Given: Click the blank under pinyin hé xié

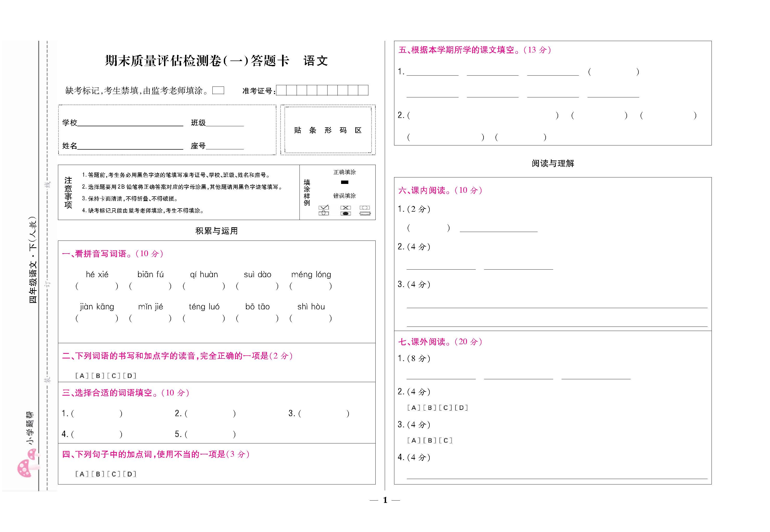Looking at the screenshot, I should (97, 286).
